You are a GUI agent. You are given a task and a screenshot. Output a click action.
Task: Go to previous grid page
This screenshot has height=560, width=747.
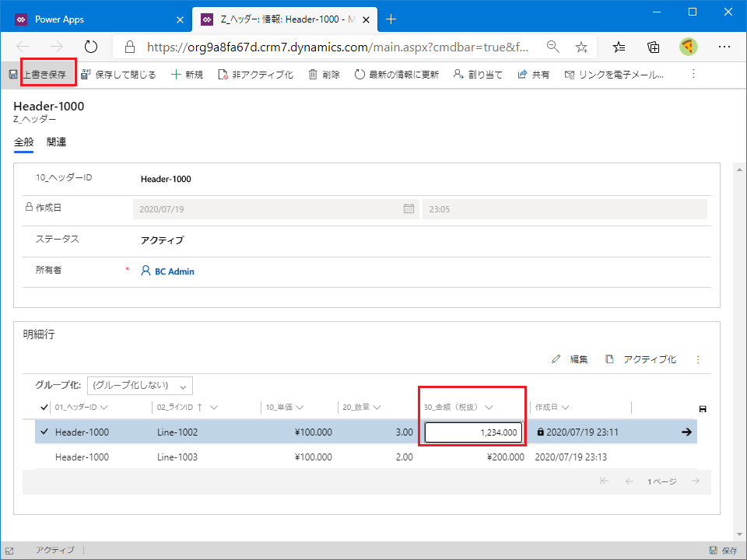(630, 481)
